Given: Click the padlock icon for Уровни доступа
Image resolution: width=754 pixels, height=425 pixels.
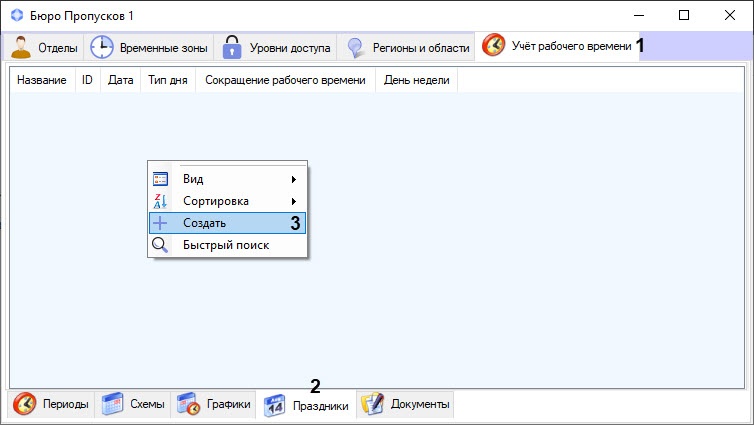Looking at the screenshot, I should (x=232, y=47).
